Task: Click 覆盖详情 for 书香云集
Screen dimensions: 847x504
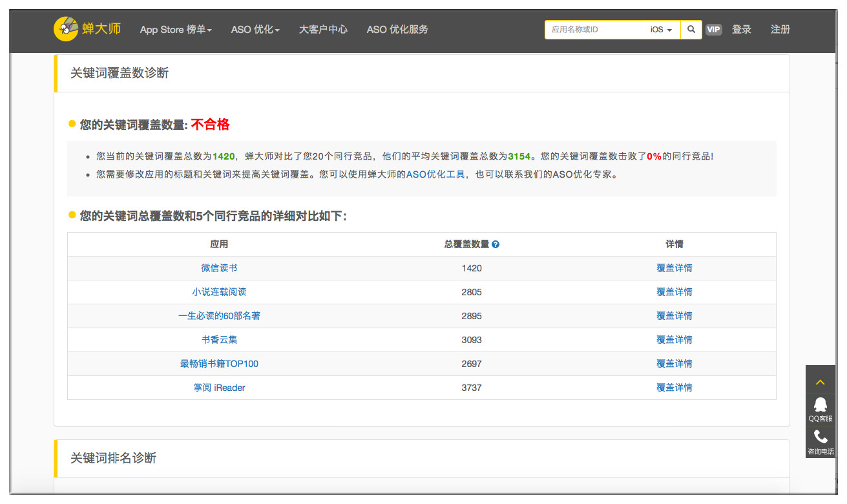Action: coord(674,340)
